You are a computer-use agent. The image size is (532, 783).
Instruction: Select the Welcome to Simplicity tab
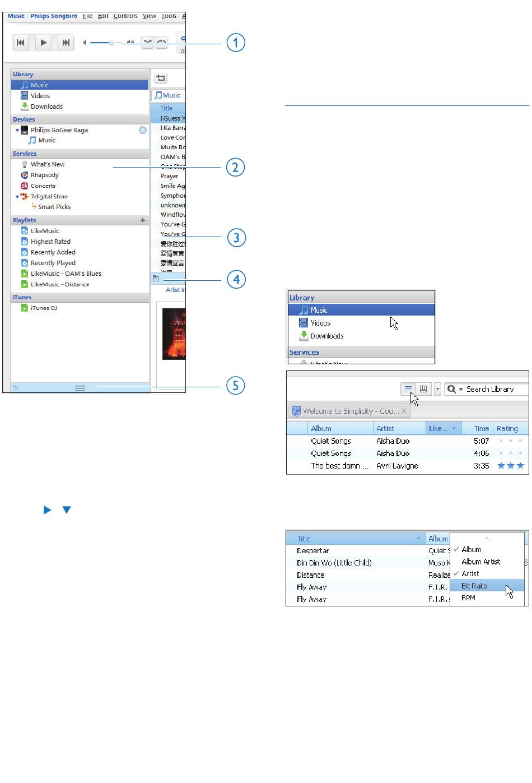[x=350, y=411]
